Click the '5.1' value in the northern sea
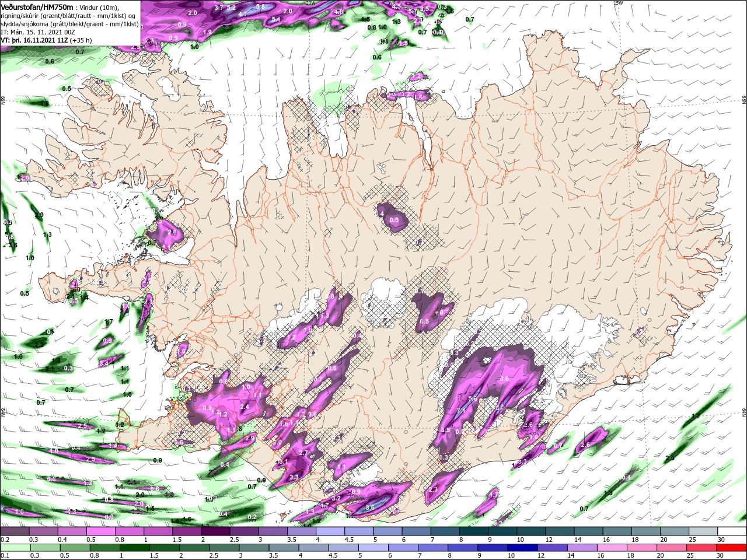This screenshot has height=560, width=747. [276, 19]
